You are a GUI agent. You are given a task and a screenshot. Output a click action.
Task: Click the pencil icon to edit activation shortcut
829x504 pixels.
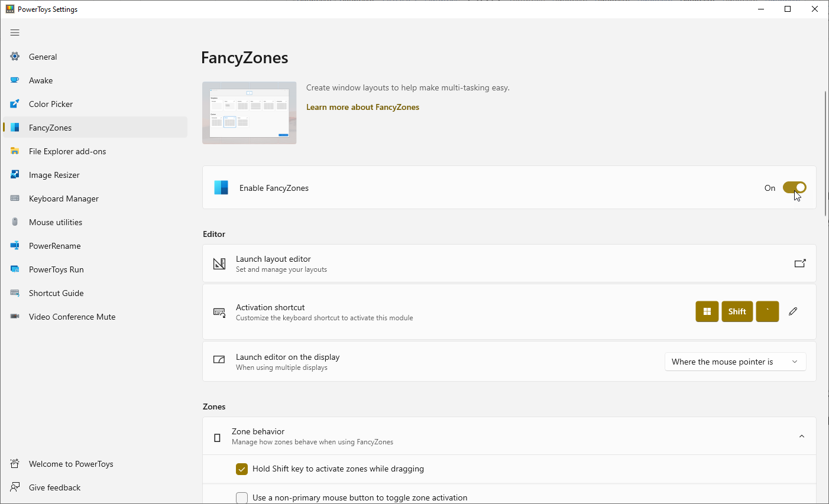793,311
